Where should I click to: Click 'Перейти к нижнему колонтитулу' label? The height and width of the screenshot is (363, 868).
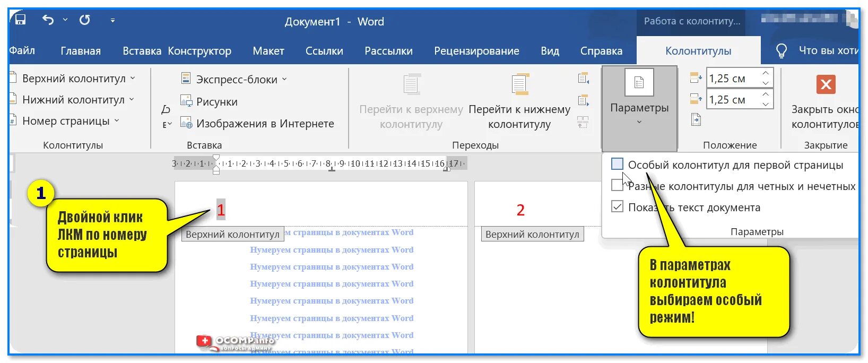pyautogui.click(x=519, y=117)
